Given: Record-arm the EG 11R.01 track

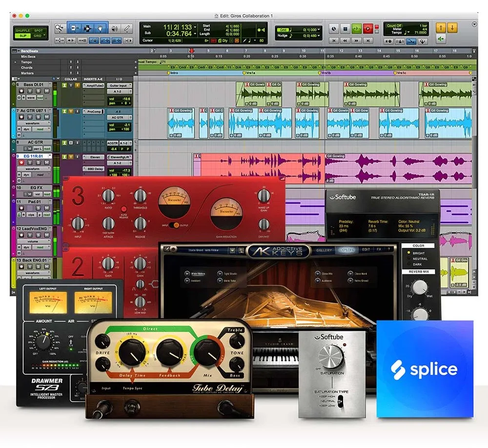Looking at the screenshot, I should [21, 162].
